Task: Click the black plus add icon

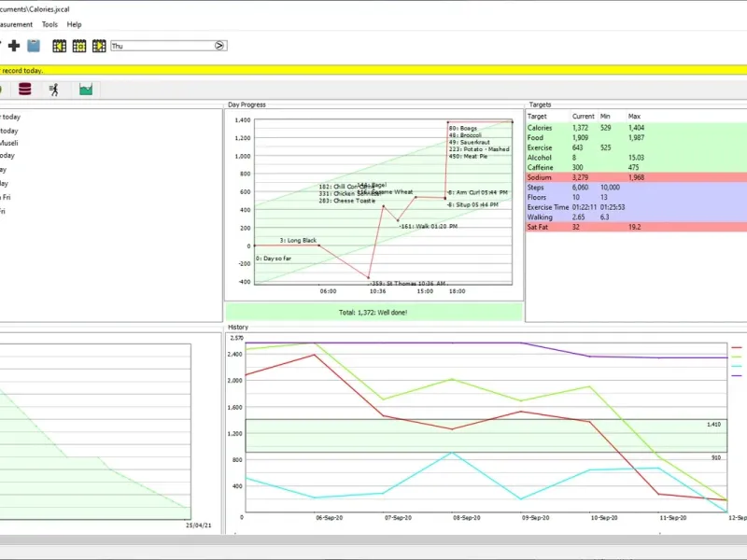Action: pos(14,46)
